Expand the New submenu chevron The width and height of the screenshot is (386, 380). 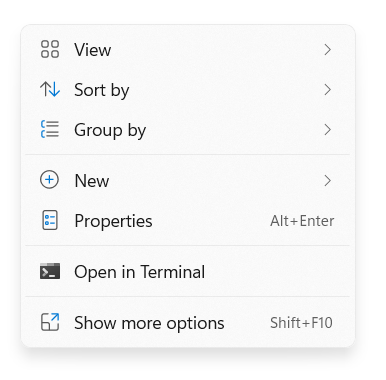point(328,181)
